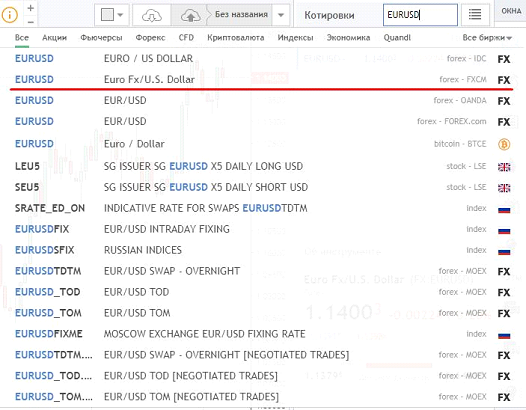The height and width of the screenshot is (410, 526).
Task: Select EURUSDFIXME Moscow Exchange fixing rate result
Action: tap(262, 334)
